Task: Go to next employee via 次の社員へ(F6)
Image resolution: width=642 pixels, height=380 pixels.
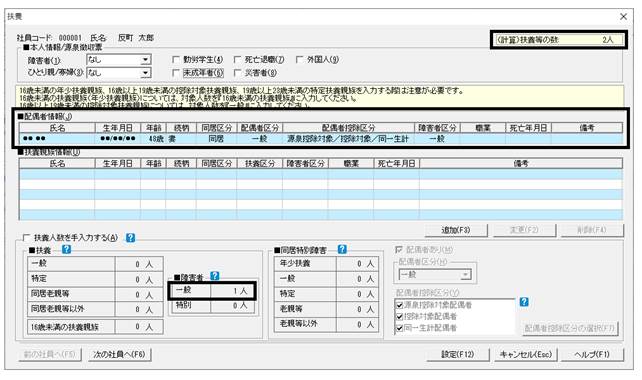Action: coord(120,354)
